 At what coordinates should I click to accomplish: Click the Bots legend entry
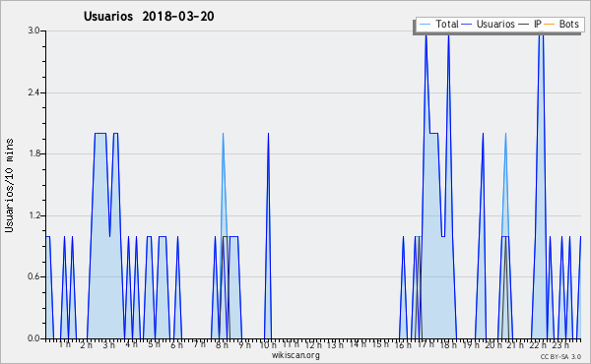coord(561,24)
